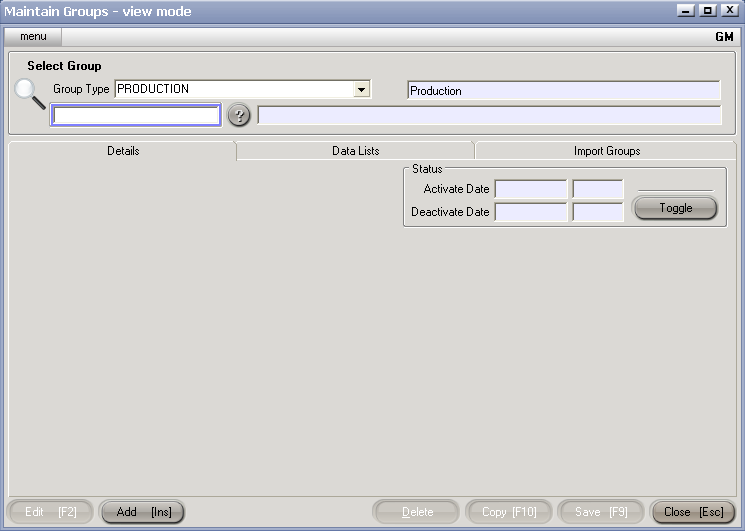Click the Add [Ins] button
Image resolution: width=745 pixels, height=531 pixels.
click(x=143, y=512)
